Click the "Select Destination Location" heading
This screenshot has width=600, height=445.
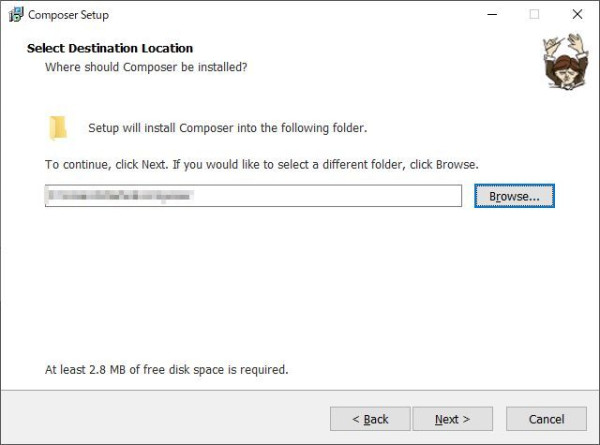pos(110,48)
